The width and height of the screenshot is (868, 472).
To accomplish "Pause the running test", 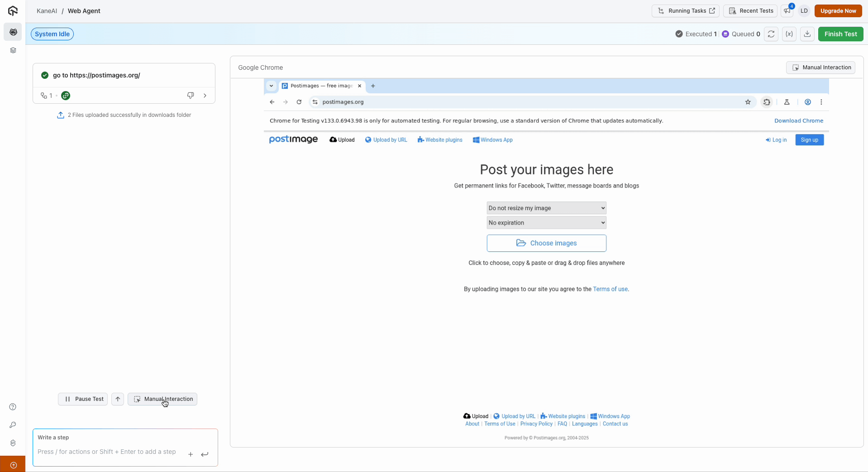I will 83,399.
